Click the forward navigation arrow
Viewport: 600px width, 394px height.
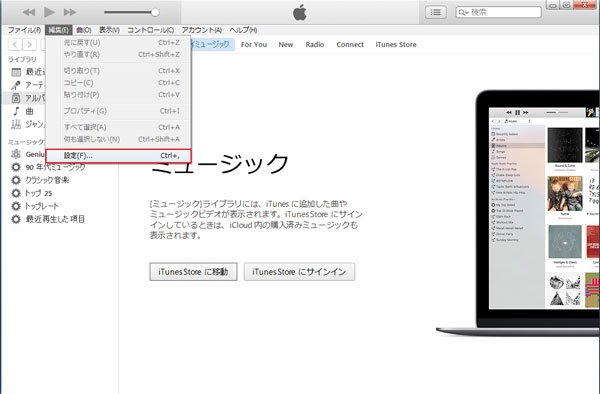[x=29, y=44]
